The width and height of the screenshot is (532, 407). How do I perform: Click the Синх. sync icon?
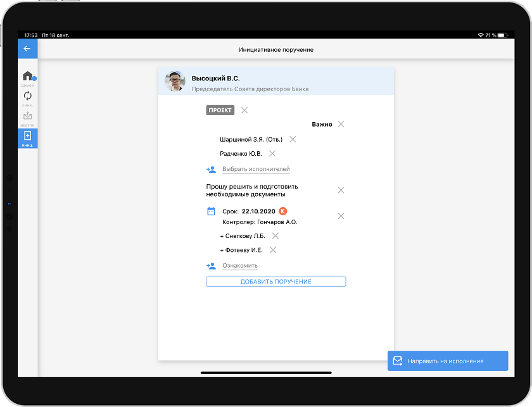click(x=27, y=96)
